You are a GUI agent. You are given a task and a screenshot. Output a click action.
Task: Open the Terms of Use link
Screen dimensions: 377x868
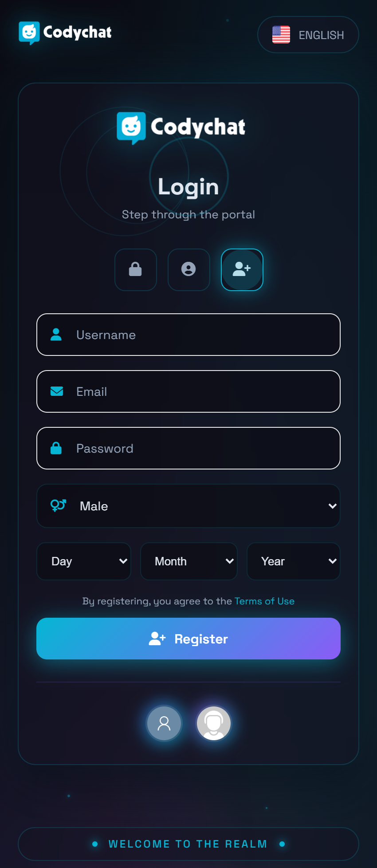(264, 601)
